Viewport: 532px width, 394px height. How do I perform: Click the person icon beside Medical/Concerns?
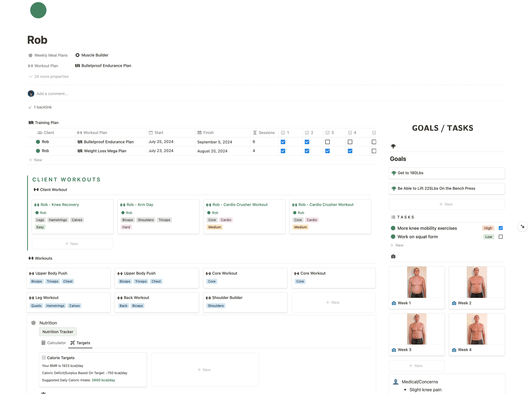click(x=396, y=382)
